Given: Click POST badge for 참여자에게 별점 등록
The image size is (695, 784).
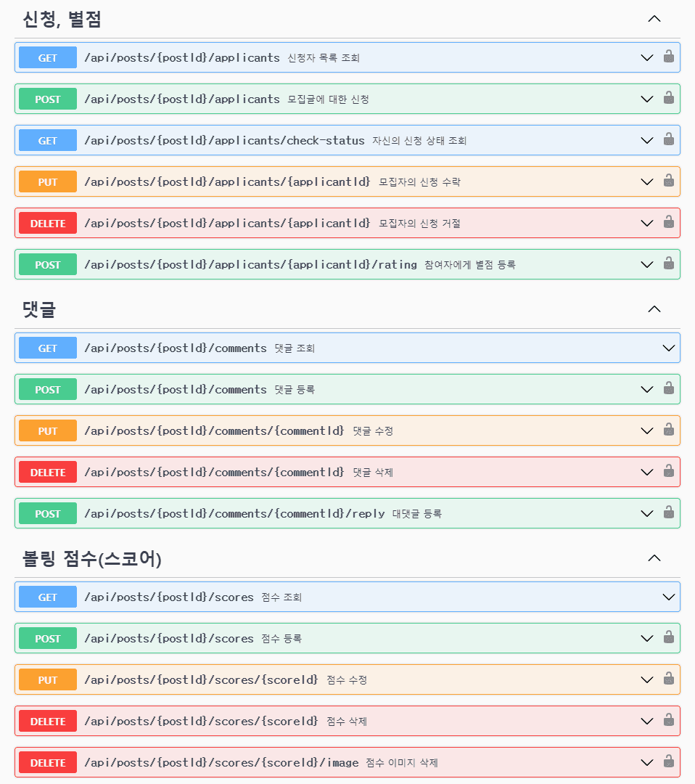Looking at the screenshot, I should [x=48, y=265].
